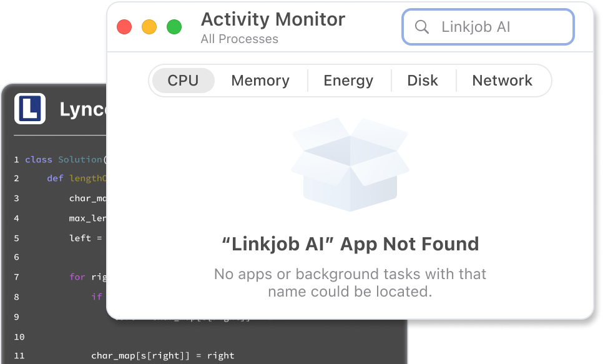Click code line 1 class Solution

coord(62,160)
